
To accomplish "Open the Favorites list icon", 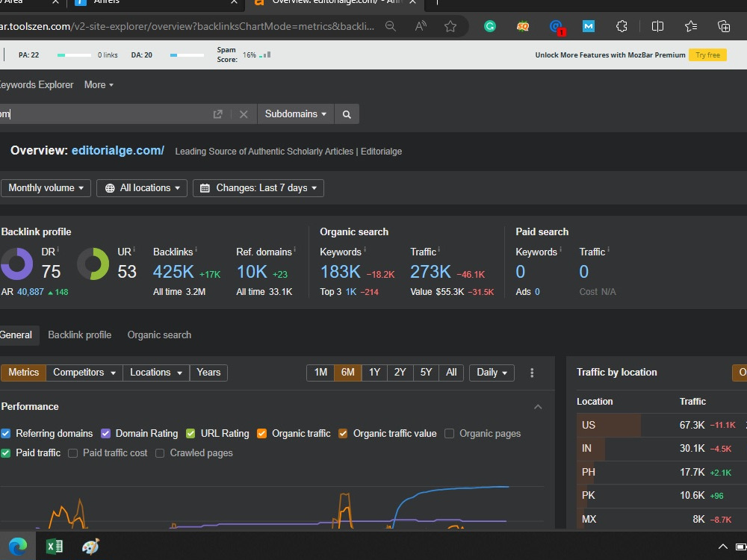I will click(x=691, y=26).
